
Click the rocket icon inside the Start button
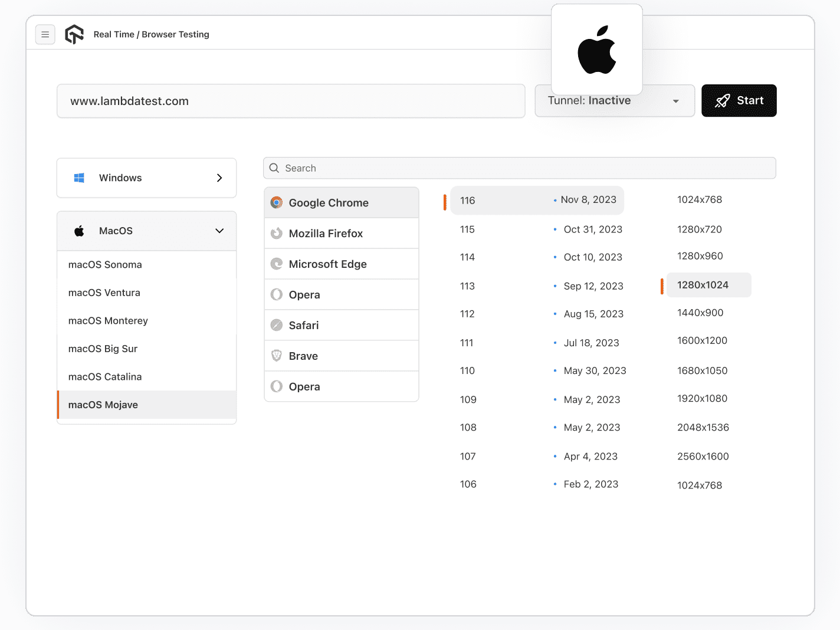(x=722, y=100)
